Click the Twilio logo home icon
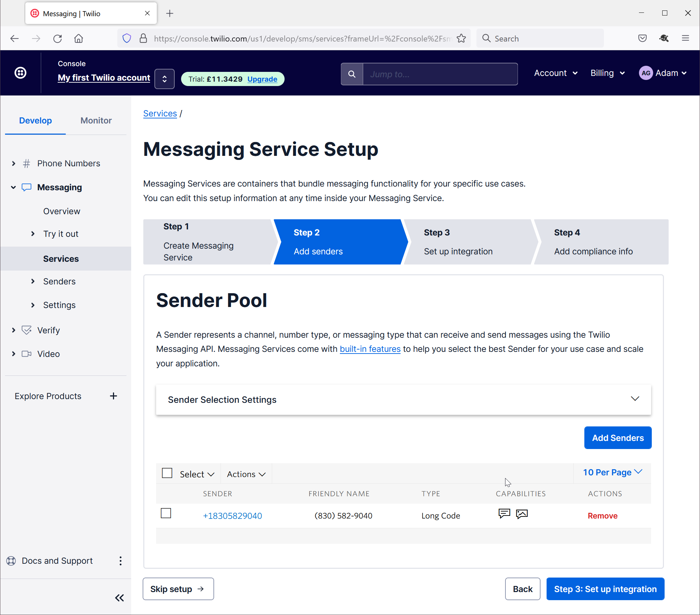 coord(20,73)
